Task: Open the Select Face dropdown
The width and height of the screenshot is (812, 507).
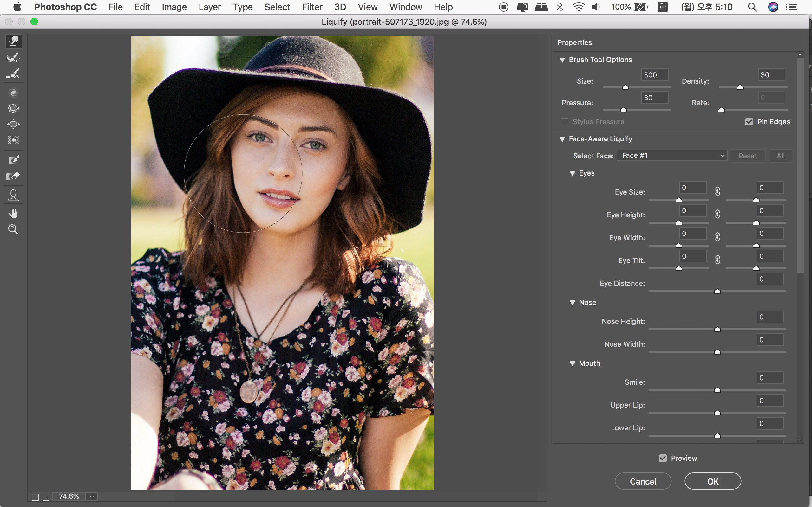Action: [x=672, y=156]
